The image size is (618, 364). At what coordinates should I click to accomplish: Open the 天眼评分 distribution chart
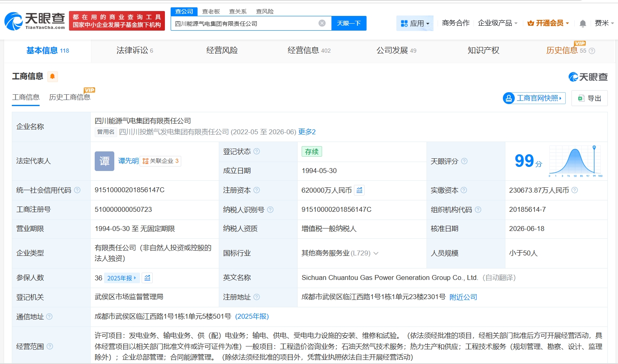click(576, 162)
